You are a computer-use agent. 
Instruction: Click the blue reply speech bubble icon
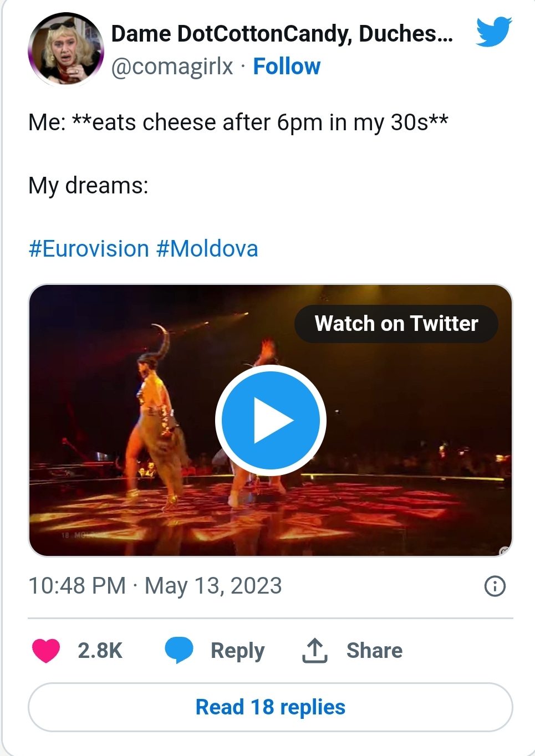click(179, 650)
